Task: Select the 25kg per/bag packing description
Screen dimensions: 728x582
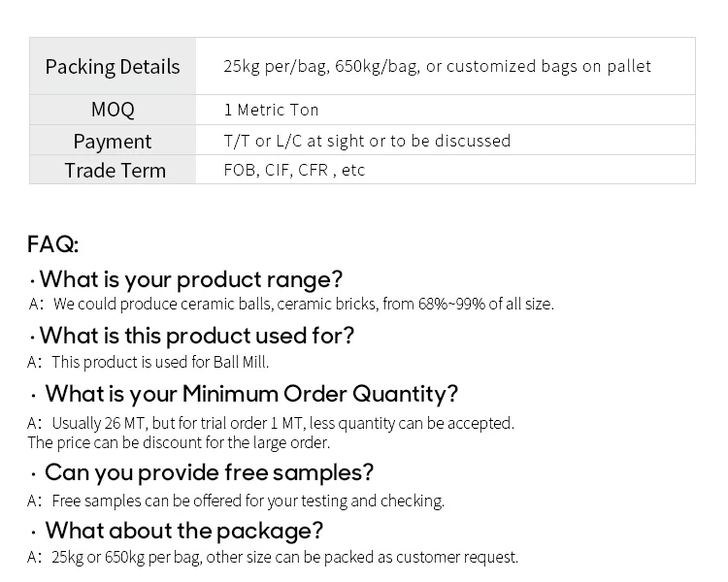Action: 437,66
